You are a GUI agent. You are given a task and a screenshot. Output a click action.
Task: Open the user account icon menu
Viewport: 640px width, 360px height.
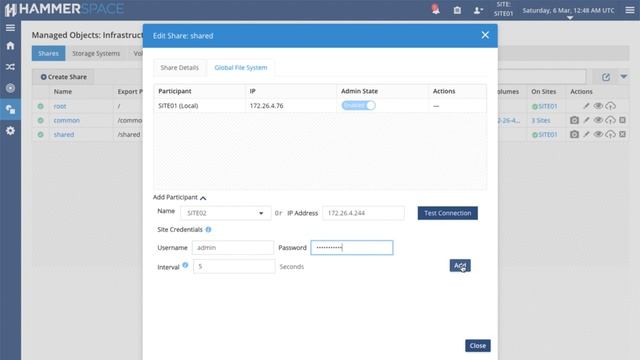[x=478, y=10]
